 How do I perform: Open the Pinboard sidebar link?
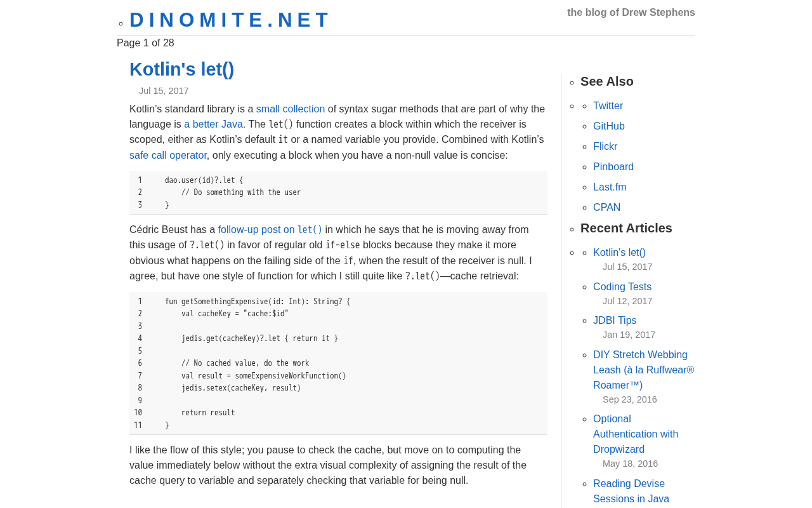pyautogui.click(x=613, y=166)
